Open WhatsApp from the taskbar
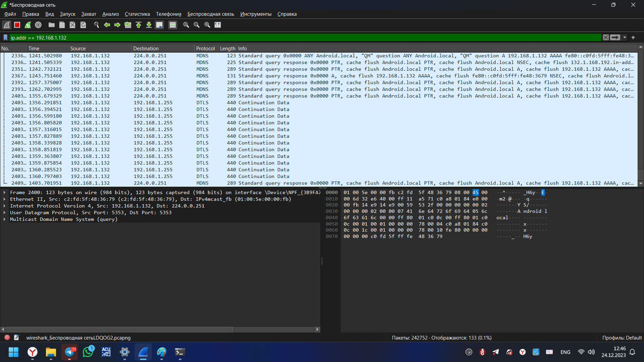 pos(88,352)
